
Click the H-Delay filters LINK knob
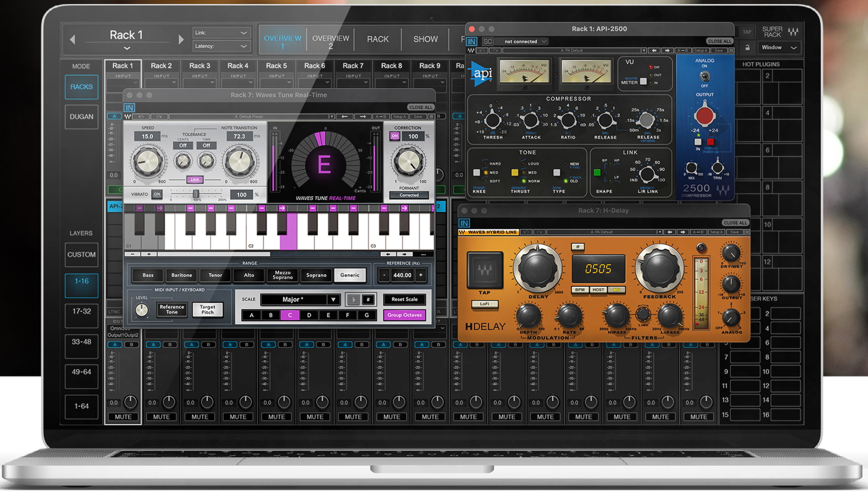(643, 315)
